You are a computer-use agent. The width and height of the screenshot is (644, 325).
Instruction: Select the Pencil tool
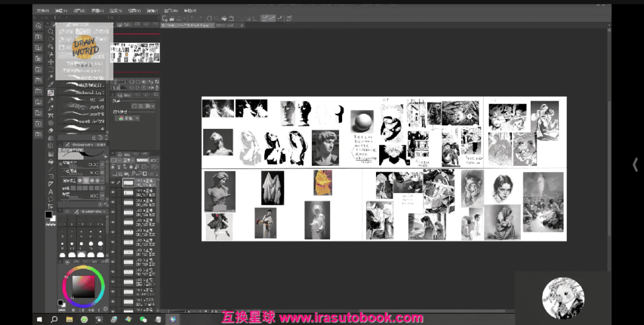(50, 100)
